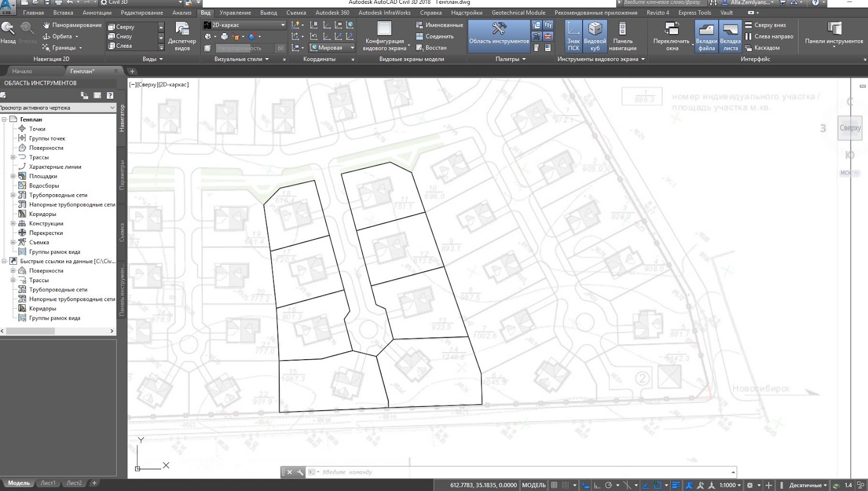Toggle Вкладка листа layout tabs
This screenshot has height=491, width=868.
[x=730, y=36]
